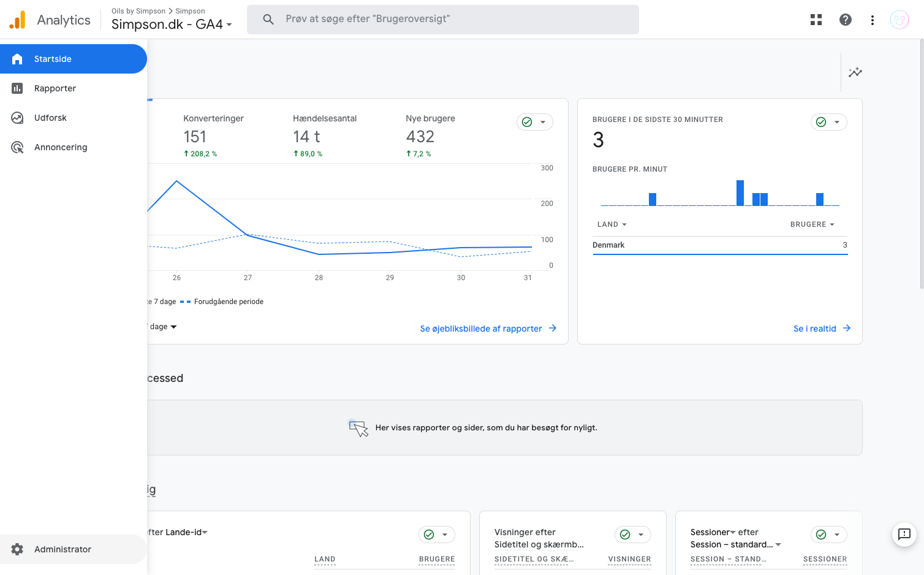
Task: Click 'Se i realtid' link
Action: [x=822, y=329]
